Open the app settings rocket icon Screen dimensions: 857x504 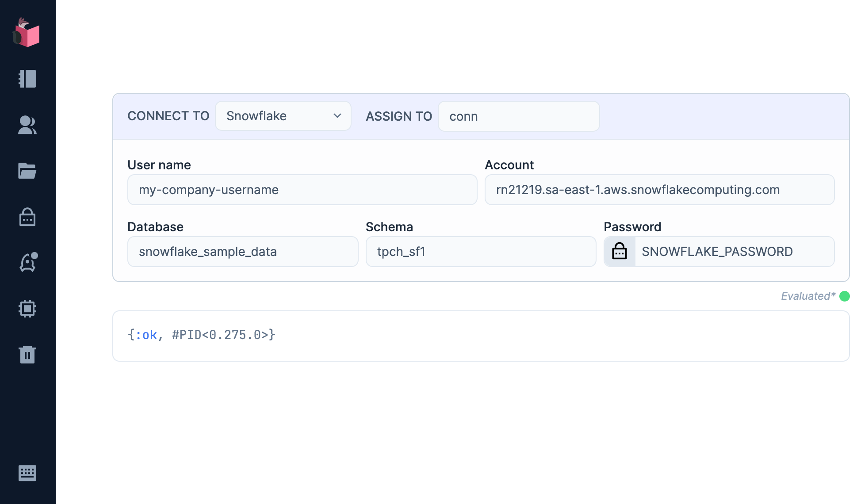tap(28, 262)
